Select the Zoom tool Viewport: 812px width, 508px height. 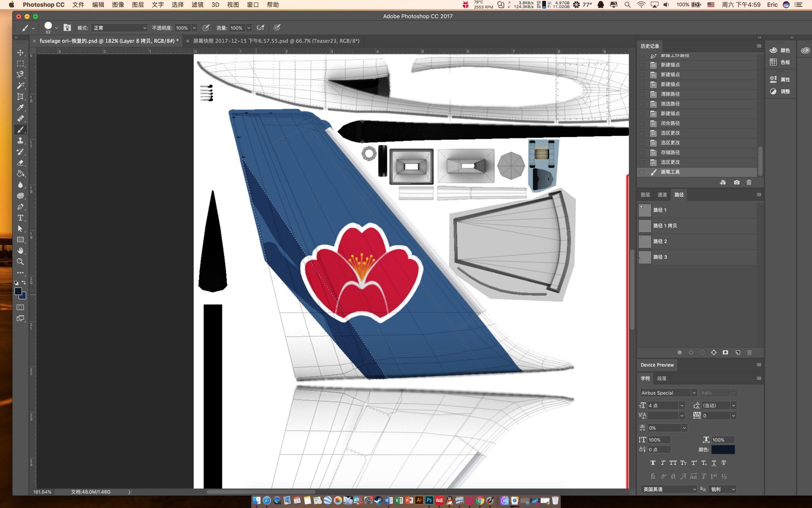20,262
